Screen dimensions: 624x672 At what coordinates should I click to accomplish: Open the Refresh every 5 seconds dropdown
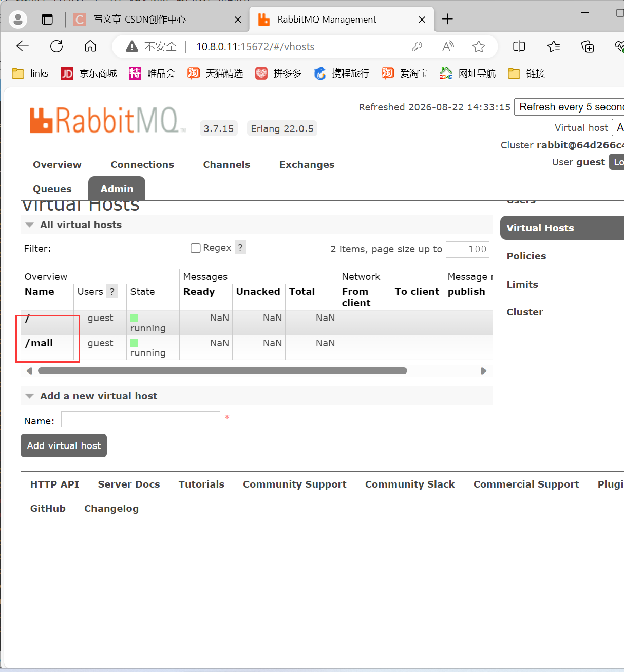click(569, 107)
